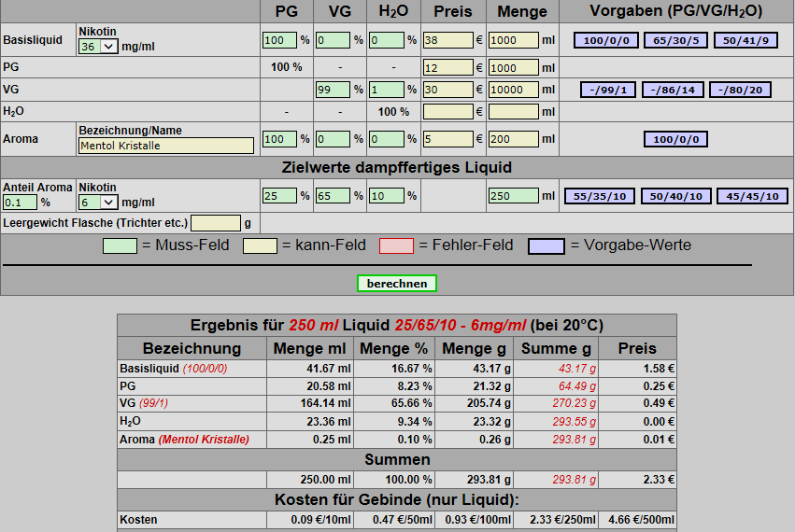795x532 pixels.
Task: Click the Basisliquid Preis field showing 38
Action: (x=447, y=41)
